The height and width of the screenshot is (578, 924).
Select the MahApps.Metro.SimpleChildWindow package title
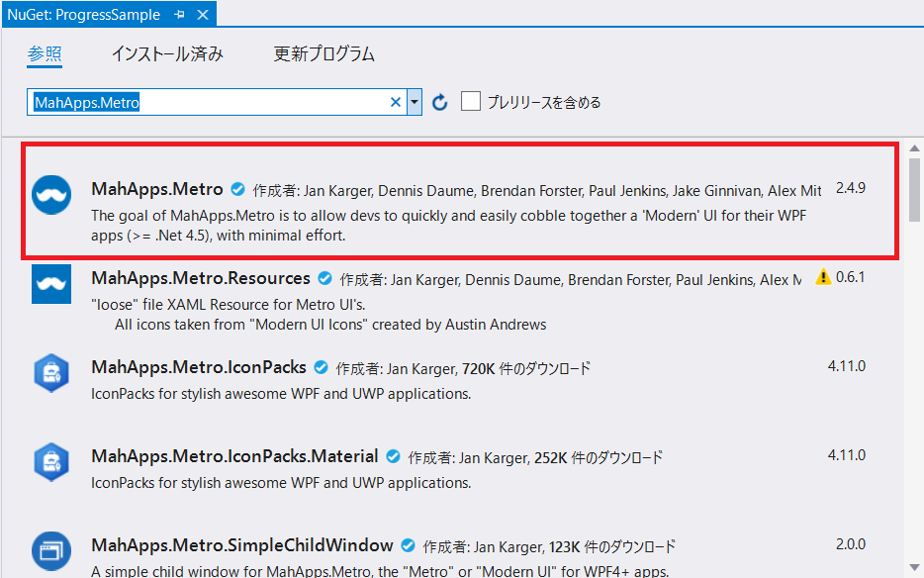[242, 545]
